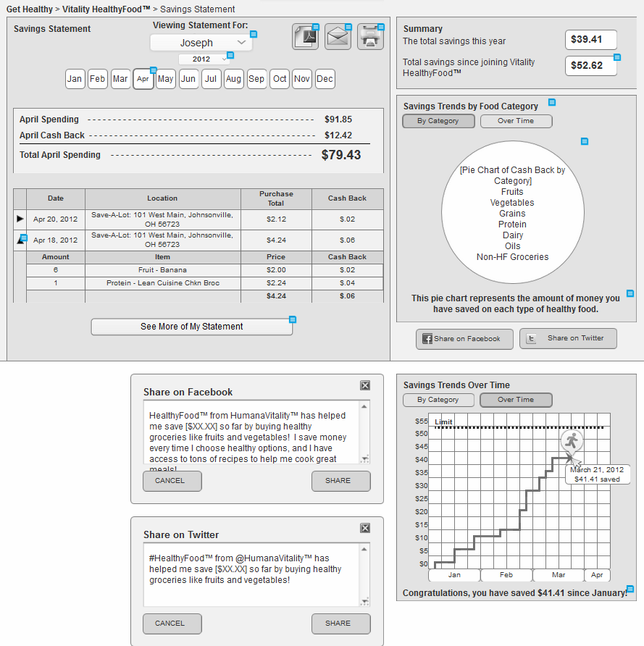Click the Purchase Total column header
This screenshot has width=644, height=646.
(x=276, y=198)
